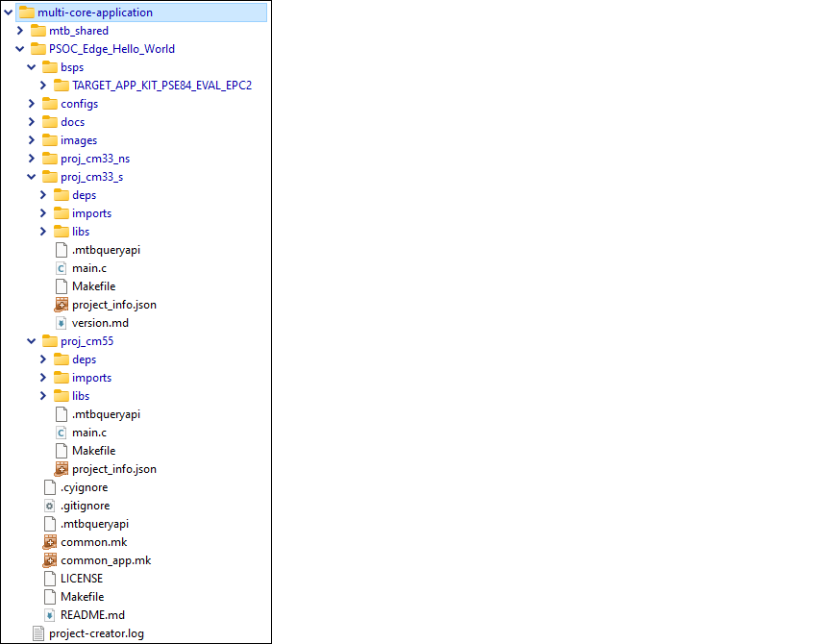Click the mtb_shared folder icon
This screenshot has height=644, width=814.
pos(38,31)
